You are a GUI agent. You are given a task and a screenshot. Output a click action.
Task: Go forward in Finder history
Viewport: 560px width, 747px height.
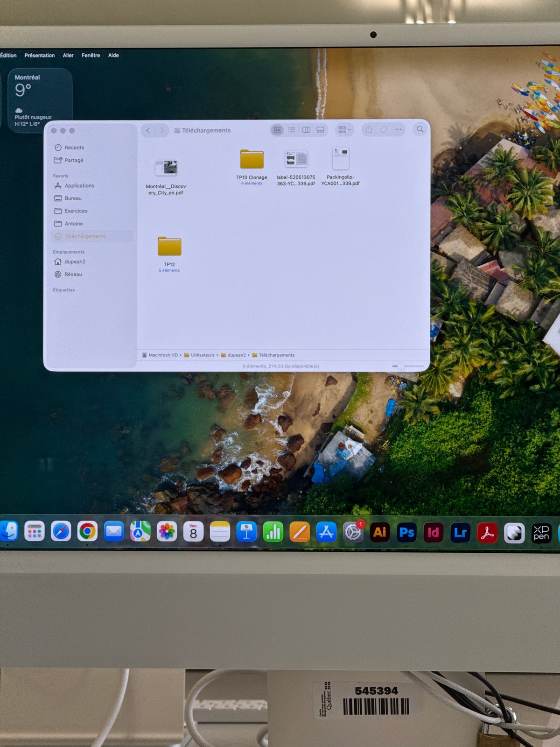(x=162, y=130)
